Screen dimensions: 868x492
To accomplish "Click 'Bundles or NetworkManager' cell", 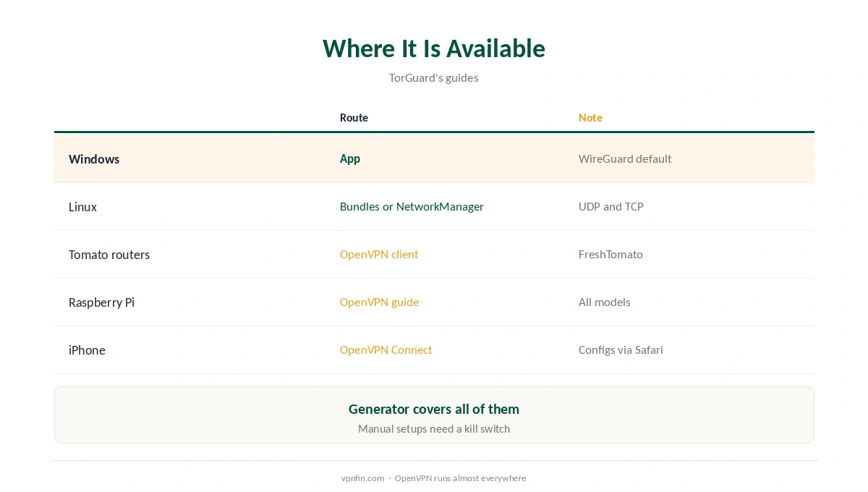I will click(x=412, y=206).
